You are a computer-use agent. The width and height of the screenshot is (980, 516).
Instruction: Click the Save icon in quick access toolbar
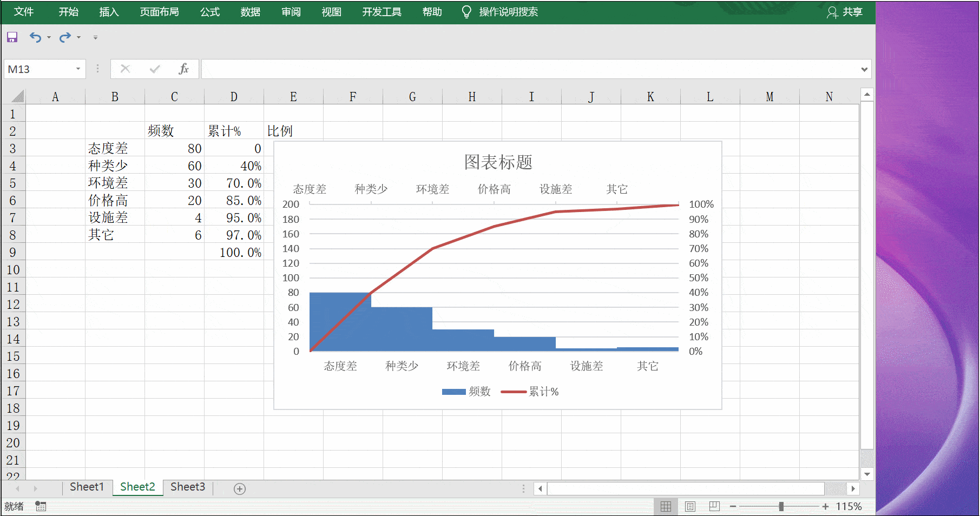(x=12, y=37)
